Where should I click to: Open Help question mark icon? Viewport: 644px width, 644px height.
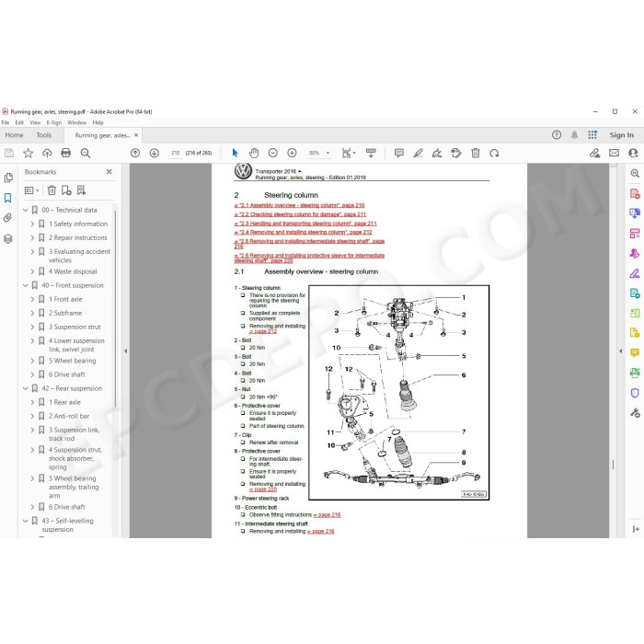[x=557, y=134]
